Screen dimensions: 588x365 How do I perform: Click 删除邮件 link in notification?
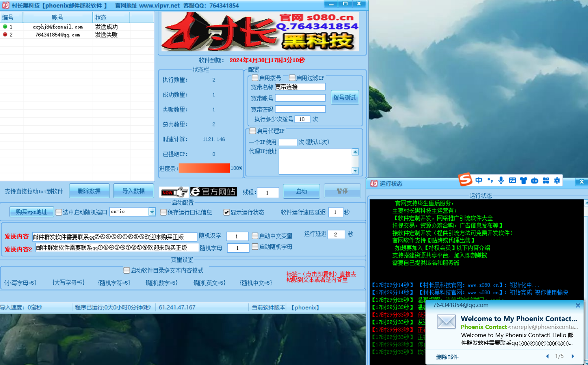click(x=447, y=357)
